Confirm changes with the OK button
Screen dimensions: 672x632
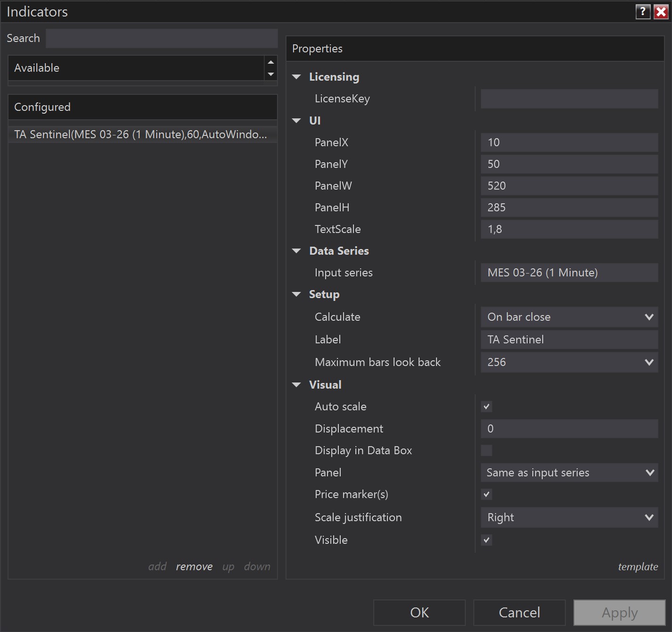coord(419,612)
